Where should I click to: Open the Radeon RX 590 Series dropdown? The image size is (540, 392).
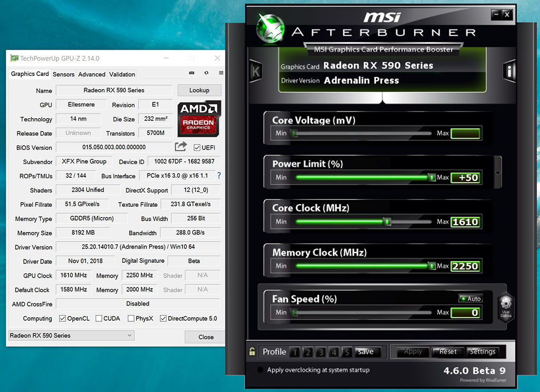(x=71, y=335)
